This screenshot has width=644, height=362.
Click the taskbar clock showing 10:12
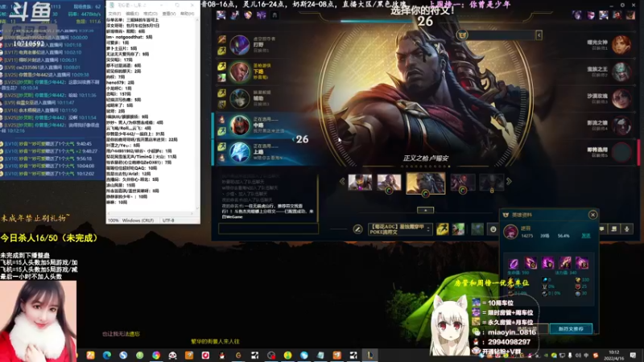(x=614, y=356)
